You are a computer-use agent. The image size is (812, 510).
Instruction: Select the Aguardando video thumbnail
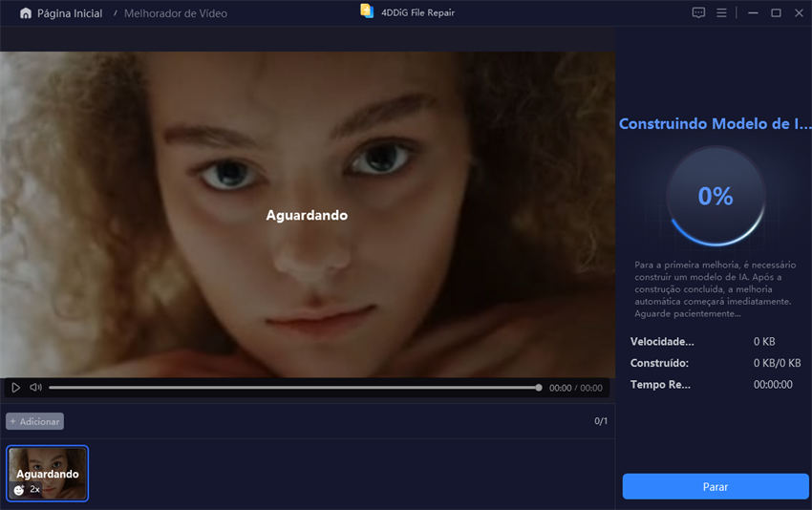coord(48,474)
